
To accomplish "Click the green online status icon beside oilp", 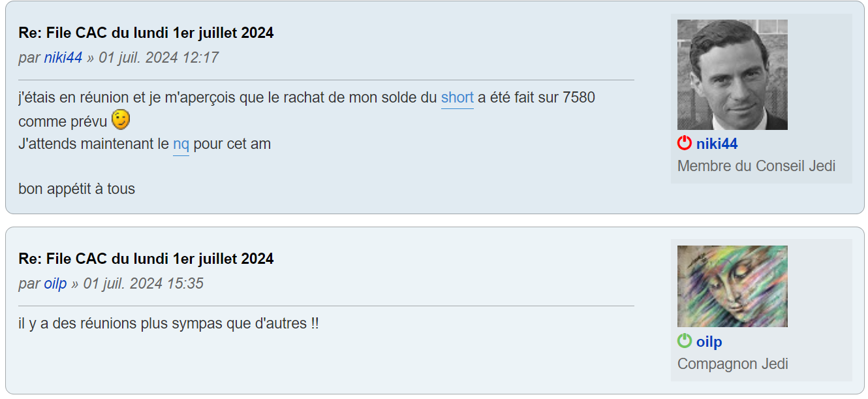I will coord(685,341).
